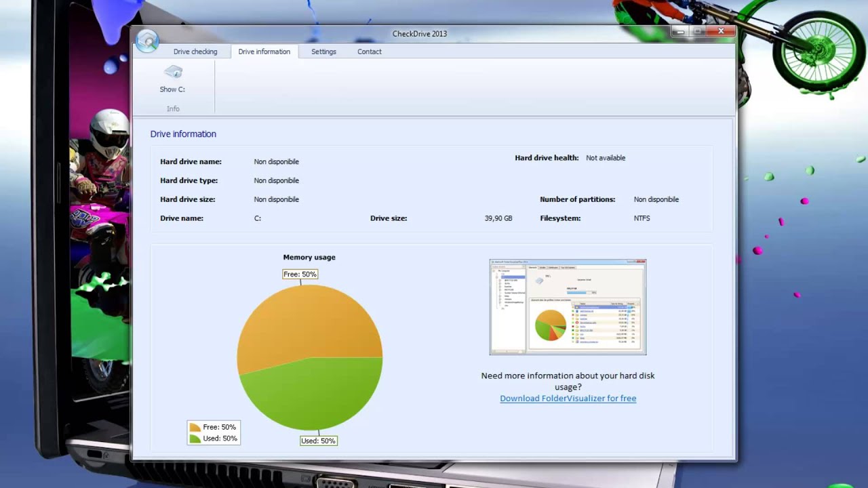
Task: Click "Non disponibile" beside Hard drive name
Action: [277, 162]
